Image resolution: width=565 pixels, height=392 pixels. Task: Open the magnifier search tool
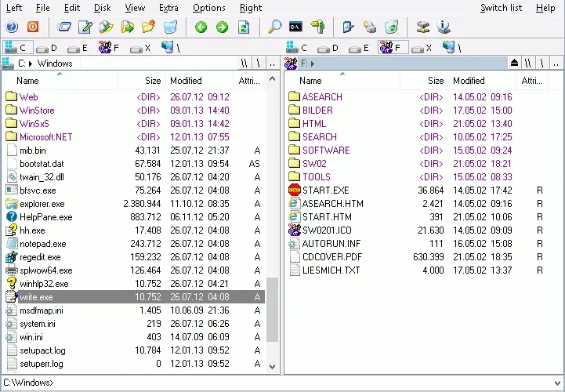pos(274,27)
